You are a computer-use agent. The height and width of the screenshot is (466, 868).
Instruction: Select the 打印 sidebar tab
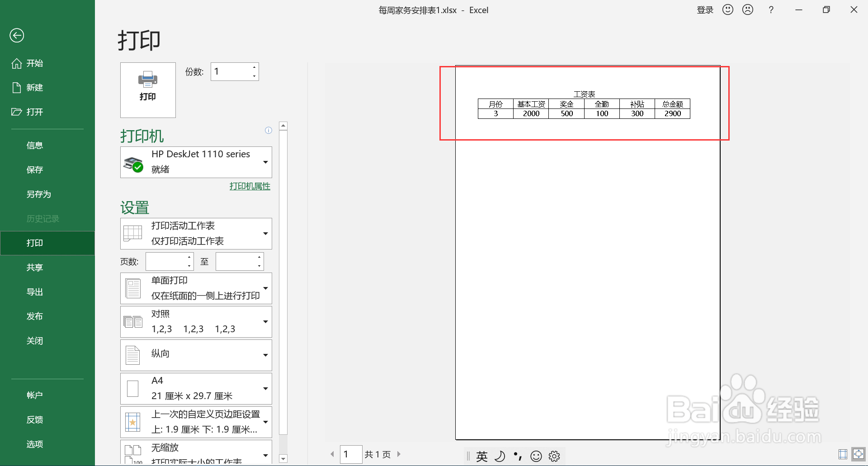47,243
